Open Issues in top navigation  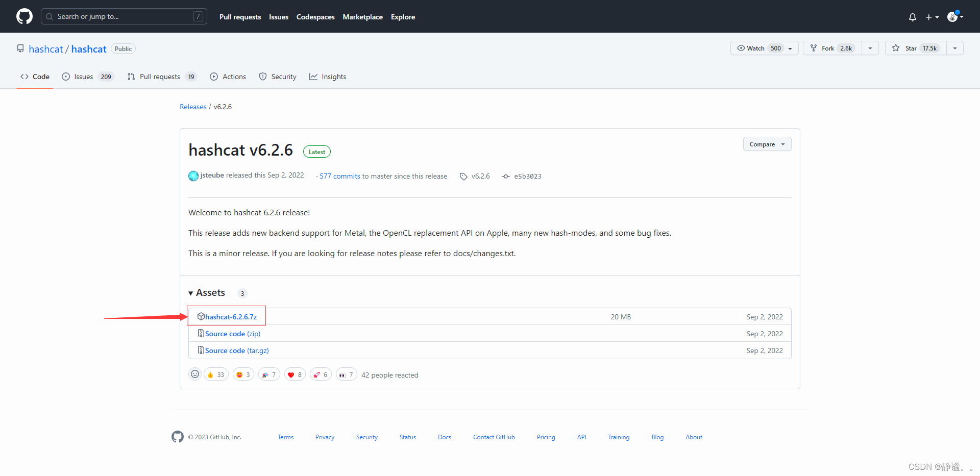coord(279,17)
